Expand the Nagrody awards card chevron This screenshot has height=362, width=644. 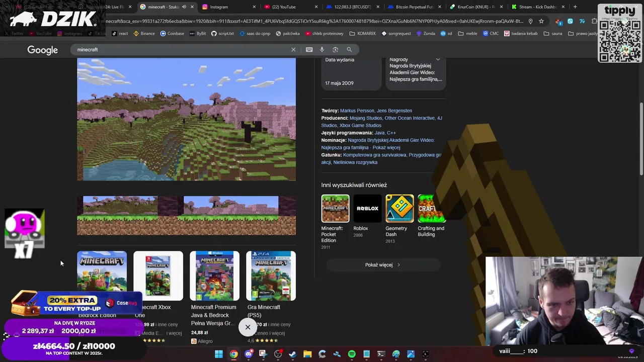(438, 59)
